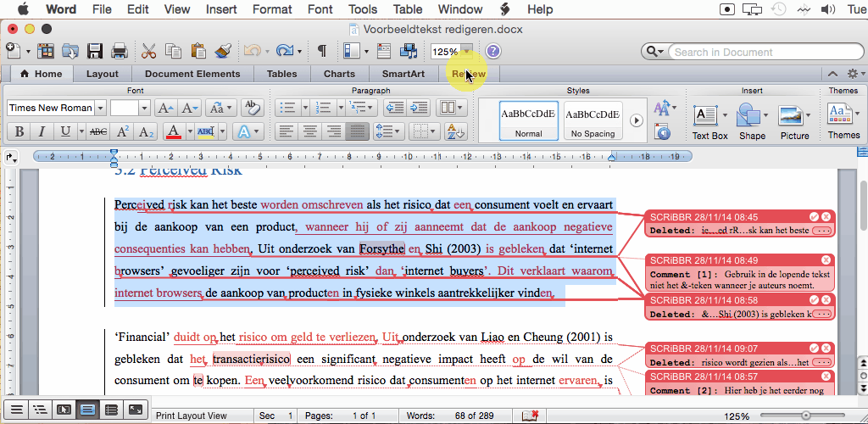Screen dimensions: 868x424
Task: Sort text with the A-Z icon
Action: tap(455, 131)
